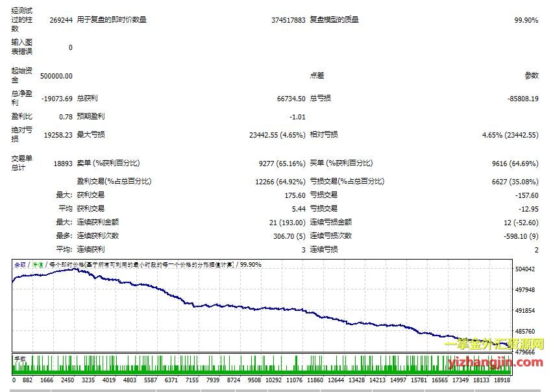Image resolution: width=553 pixels, height=392 pixels.
Task: Select the average profit trade value 5.44
Action: coord(299,210)
